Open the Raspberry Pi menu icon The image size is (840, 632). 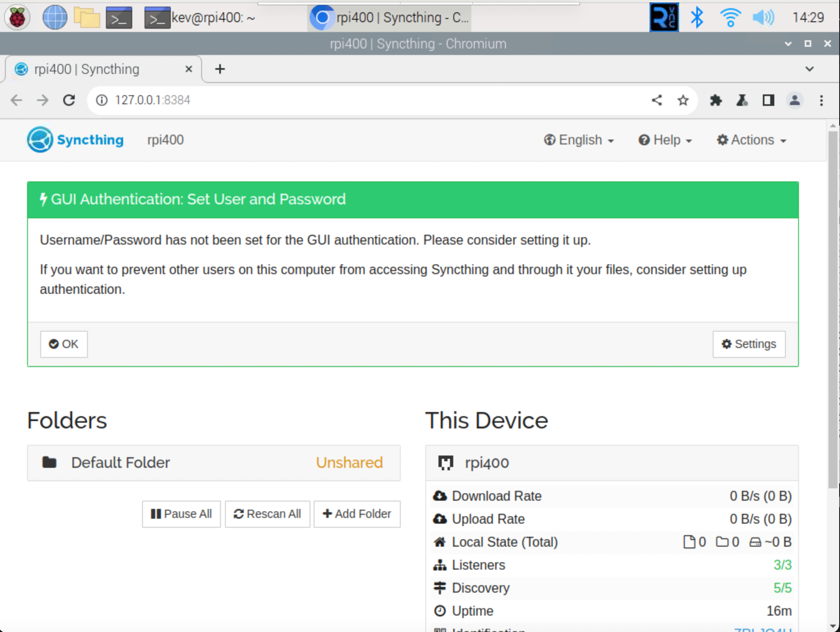(17, 18)
